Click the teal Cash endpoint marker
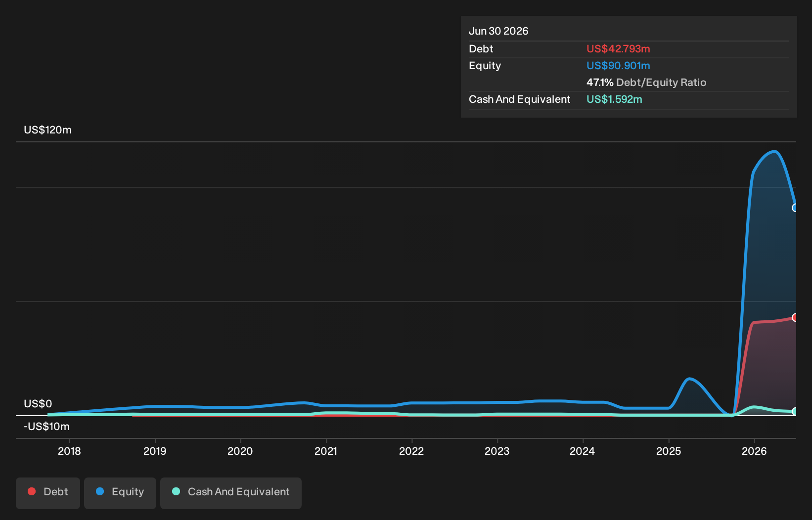The width and height of the screenshot is (812, 520). (x=795, y=411)
